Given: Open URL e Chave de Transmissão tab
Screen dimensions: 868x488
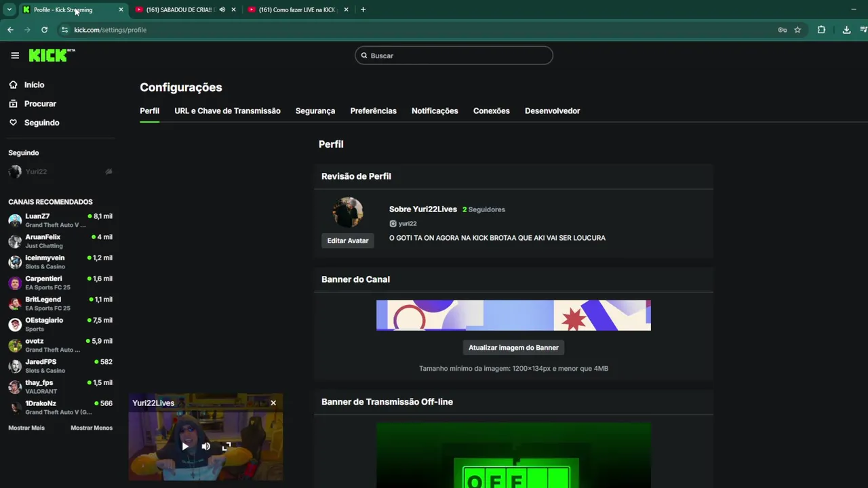Looking at the screenshot, I should 227,110.
